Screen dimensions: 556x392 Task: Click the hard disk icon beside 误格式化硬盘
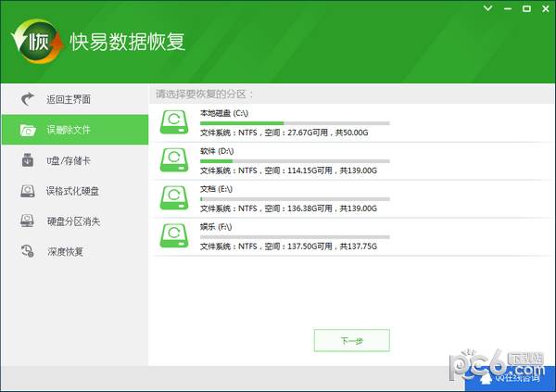pyautogui.click(x=28, y=191)
